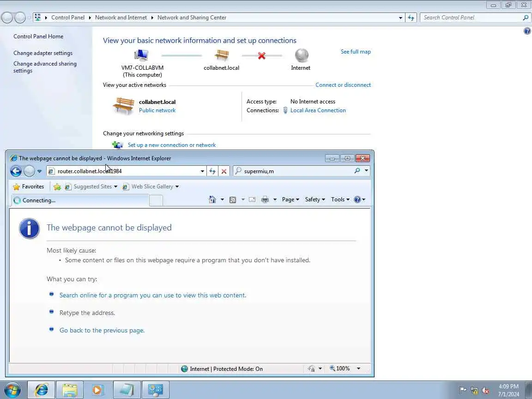The width and height of the screenshot is (532, 399).
Task: Expand the zoom level dropdown arrow
Action: [359, 369]
